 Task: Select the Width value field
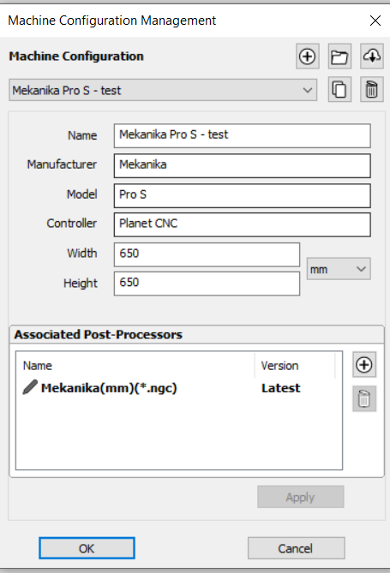coord(207,254)
